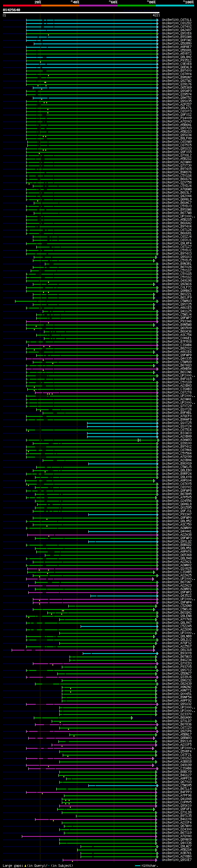Click the cyan 80–100% identity legend segment
The image size is (197, 868).
coord(175,6)
